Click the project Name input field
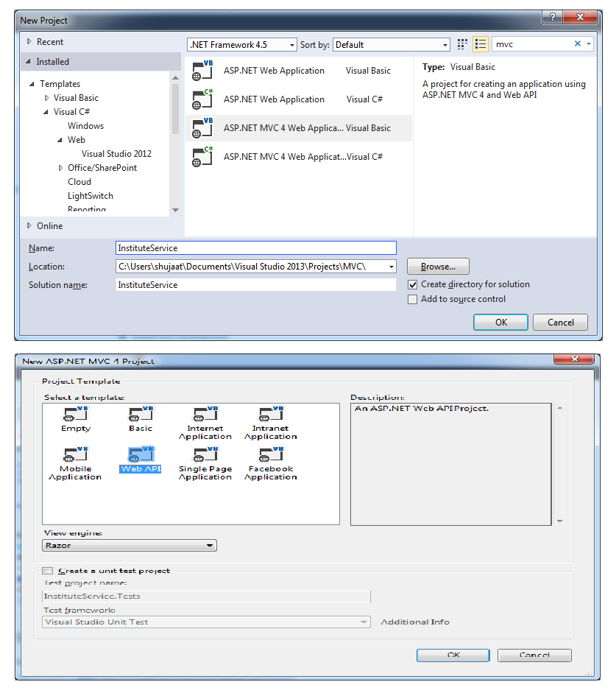 tap(256, 248)
